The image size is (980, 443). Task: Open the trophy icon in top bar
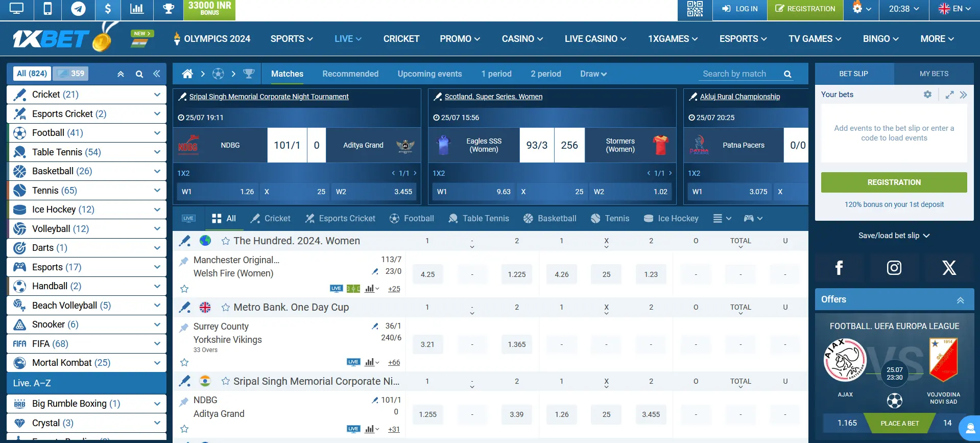(169, 9)
